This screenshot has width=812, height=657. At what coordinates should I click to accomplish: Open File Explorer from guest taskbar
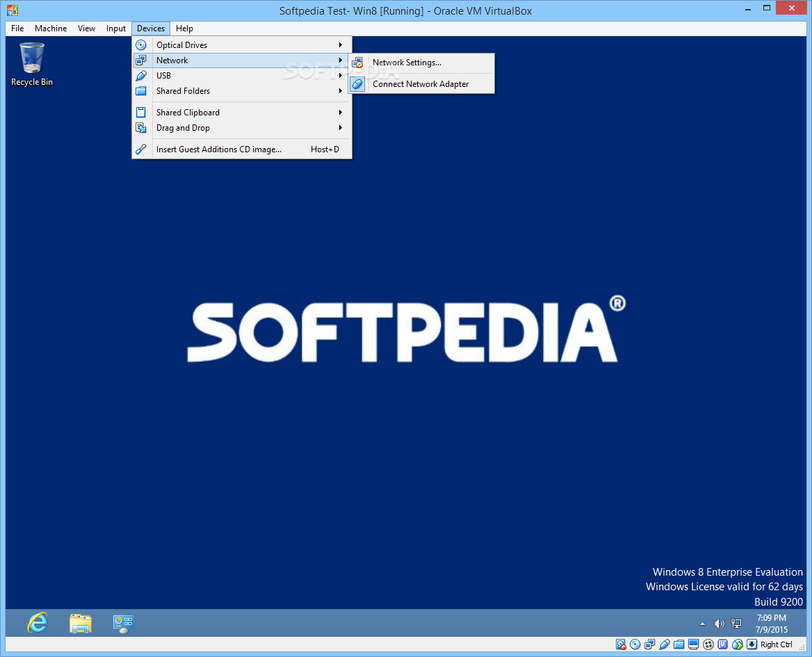[x=80, y=623]
